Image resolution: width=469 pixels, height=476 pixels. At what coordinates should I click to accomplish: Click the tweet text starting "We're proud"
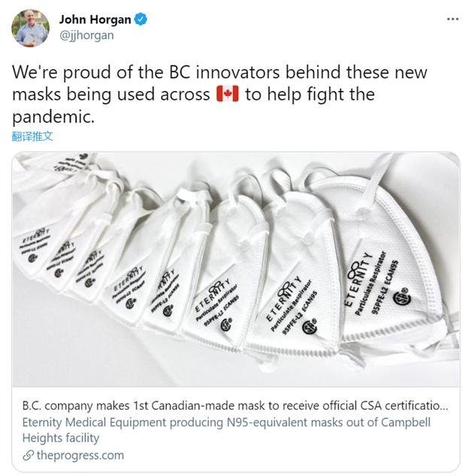[x=219, y=94]
